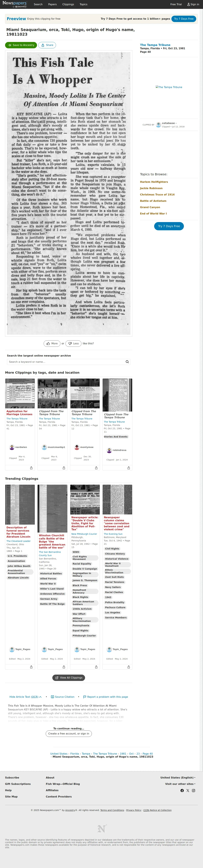Open the Facebook footer icon
This screenshot has height=868, width=203.
tap(182, 791)
